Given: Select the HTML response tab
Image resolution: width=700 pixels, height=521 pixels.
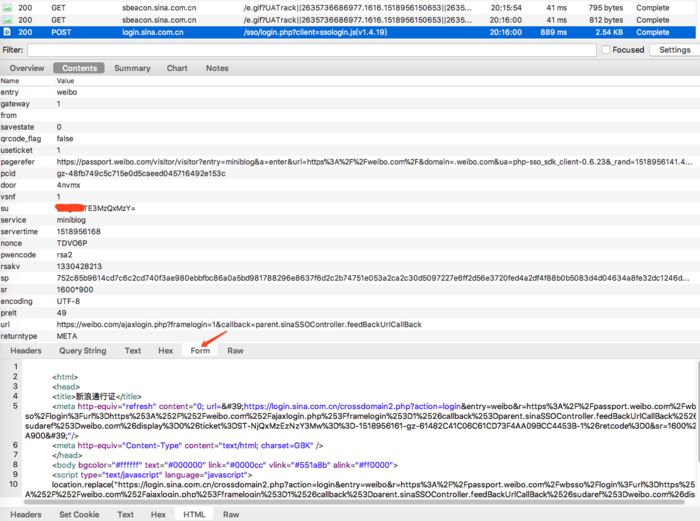Looking at the screenshot, I should tap(194, 515).
